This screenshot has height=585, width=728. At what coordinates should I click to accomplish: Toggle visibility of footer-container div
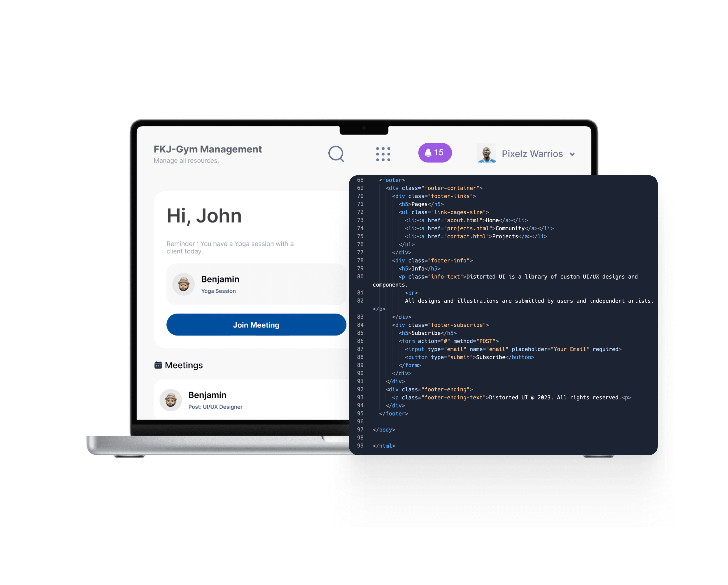369,188
